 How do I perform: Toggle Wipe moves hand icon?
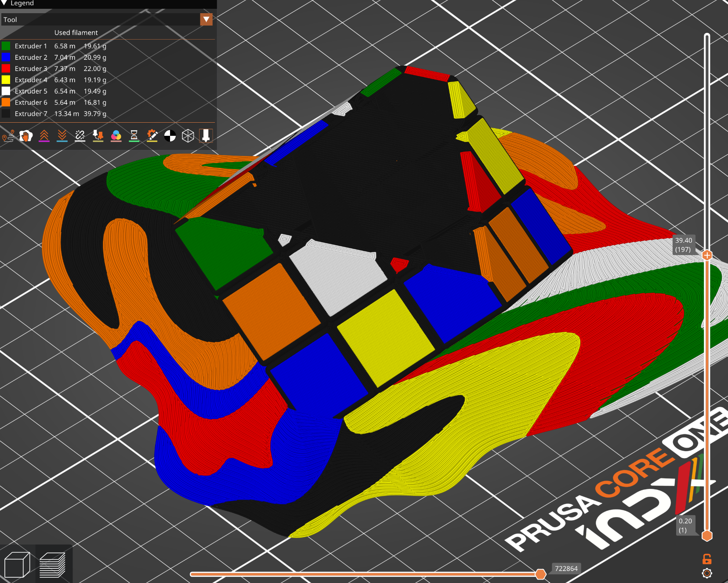click(x=26, y=136)
